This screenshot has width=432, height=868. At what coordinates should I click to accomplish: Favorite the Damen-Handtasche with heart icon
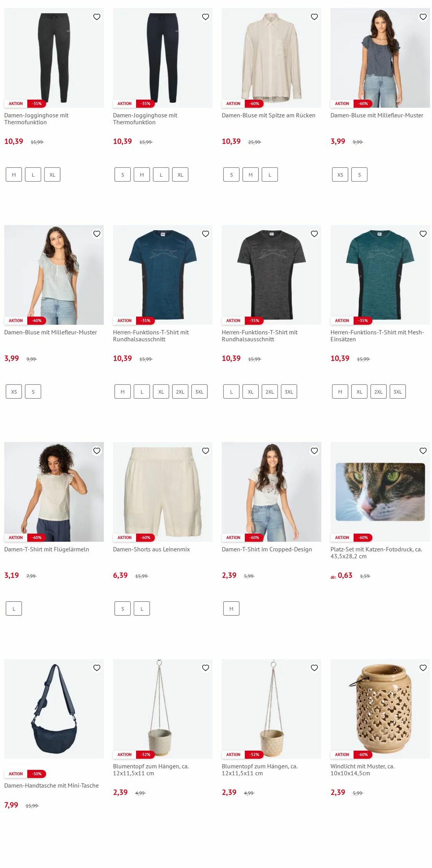[x=97, y=668]
